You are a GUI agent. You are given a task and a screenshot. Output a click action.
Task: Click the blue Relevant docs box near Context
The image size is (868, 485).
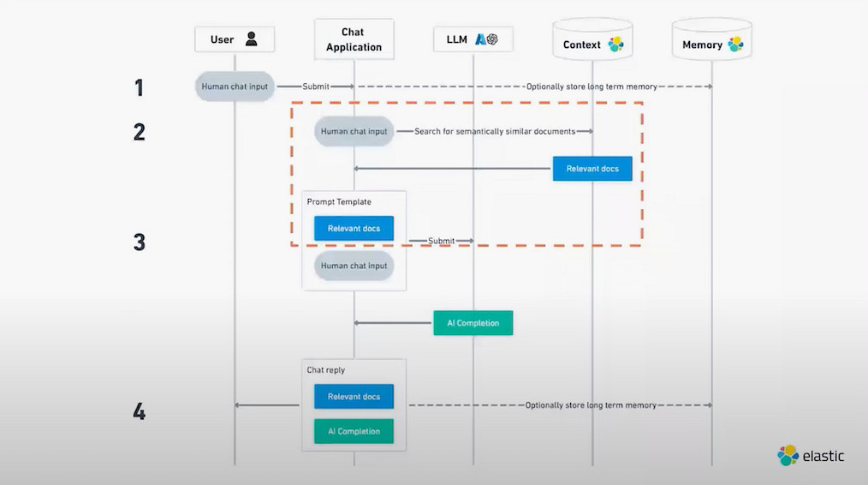[592, 169]
